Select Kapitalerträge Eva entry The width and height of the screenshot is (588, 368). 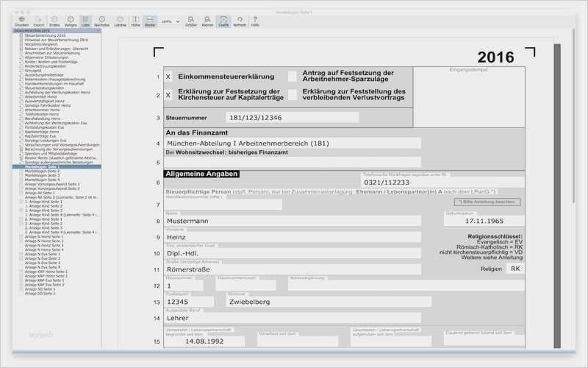click(40, 136)
